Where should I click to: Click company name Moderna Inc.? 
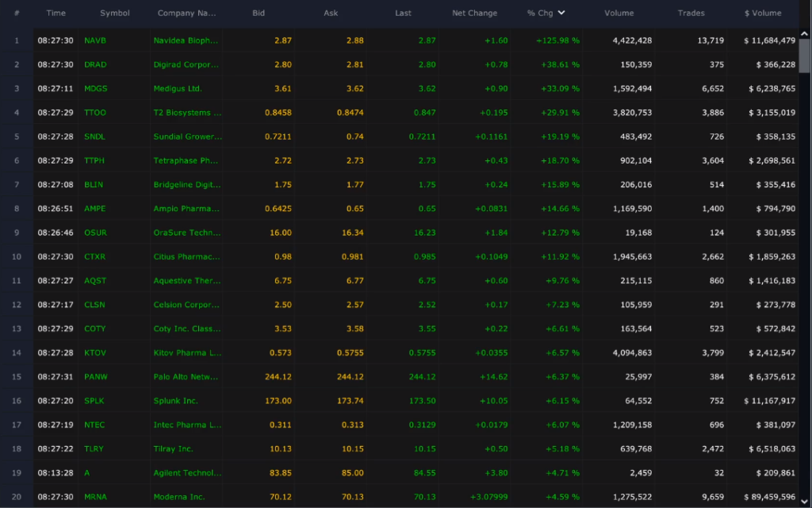(179, 497)
